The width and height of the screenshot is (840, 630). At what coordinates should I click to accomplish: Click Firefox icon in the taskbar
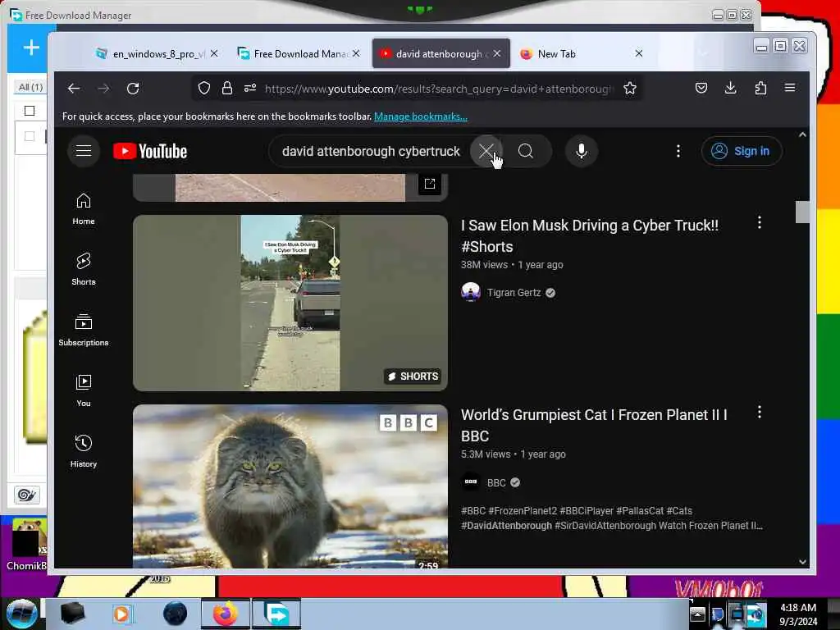226,614
